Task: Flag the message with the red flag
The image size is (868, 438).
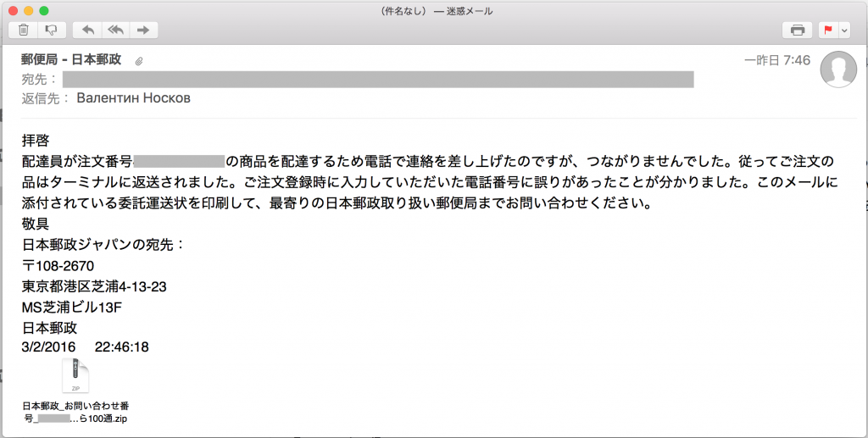Action: [x=828, y=30]
